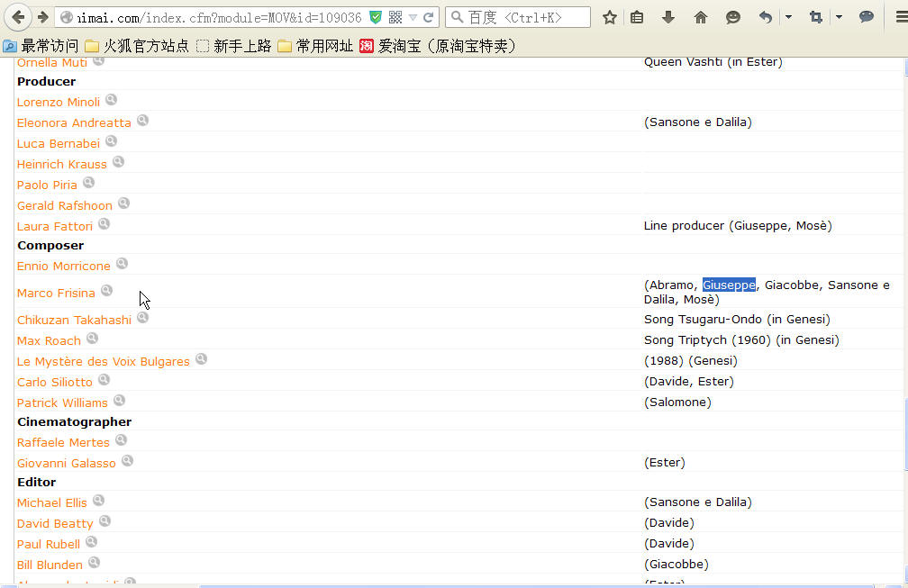Image resolution: width=908 pixels, height=588 pixels.
Task: Click search icon next to Laura Fattori
Action: [104, 224]
